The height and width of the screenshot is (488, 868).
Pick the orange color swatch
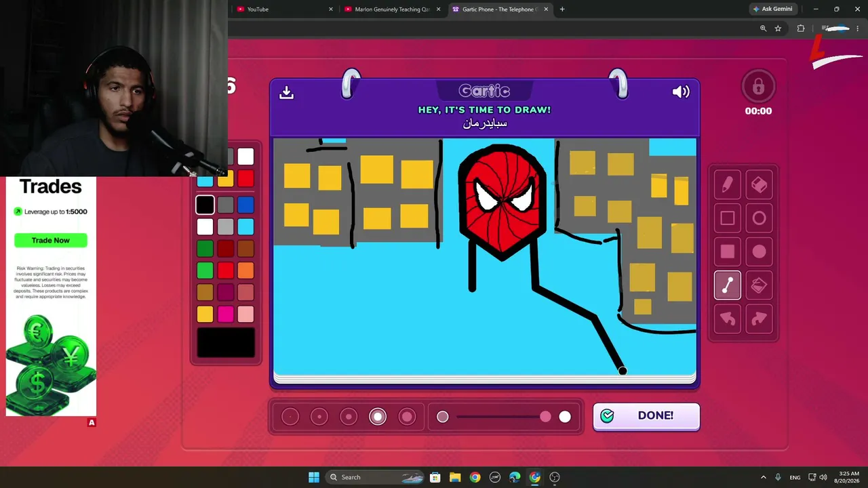pyautogui.click(x=245, y=270)
